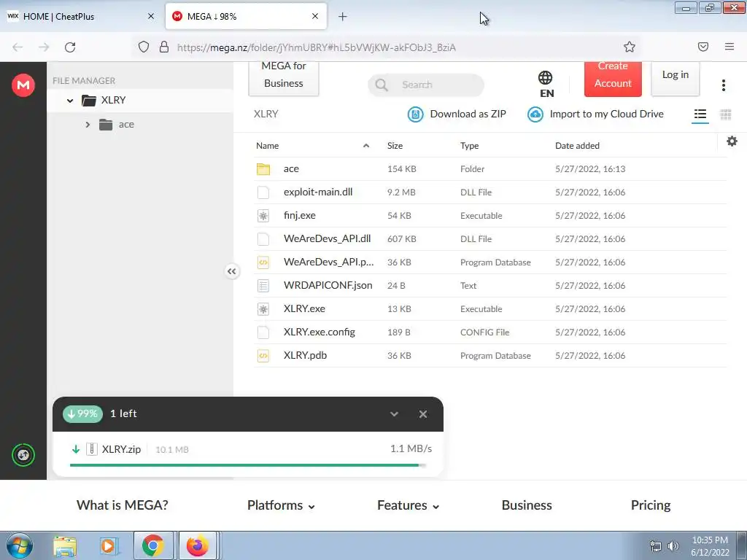View site tracking protection shield
Screen dimensions: 747x560
point(144,47)
